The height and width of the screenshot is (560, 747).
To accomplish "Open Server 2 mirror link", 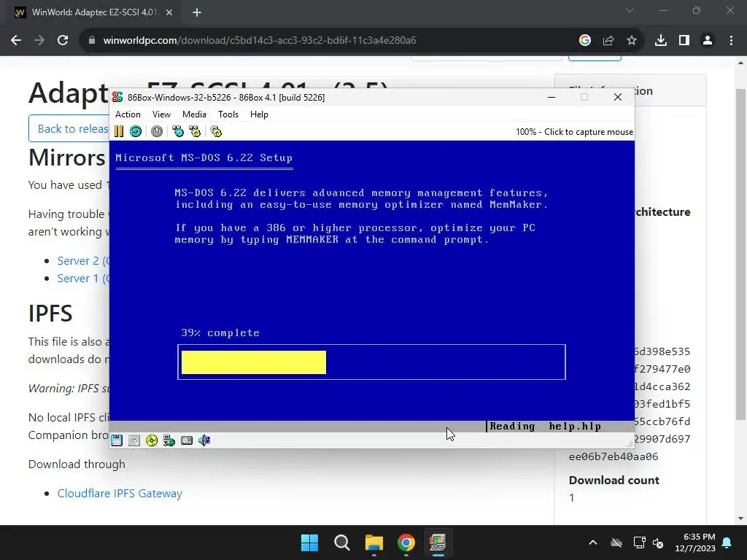I will 83,261.
